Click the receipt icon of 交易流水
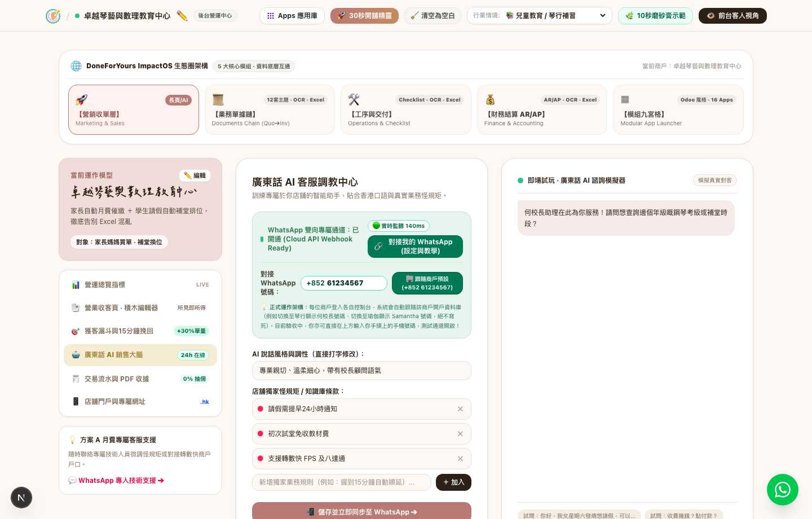 76,379
